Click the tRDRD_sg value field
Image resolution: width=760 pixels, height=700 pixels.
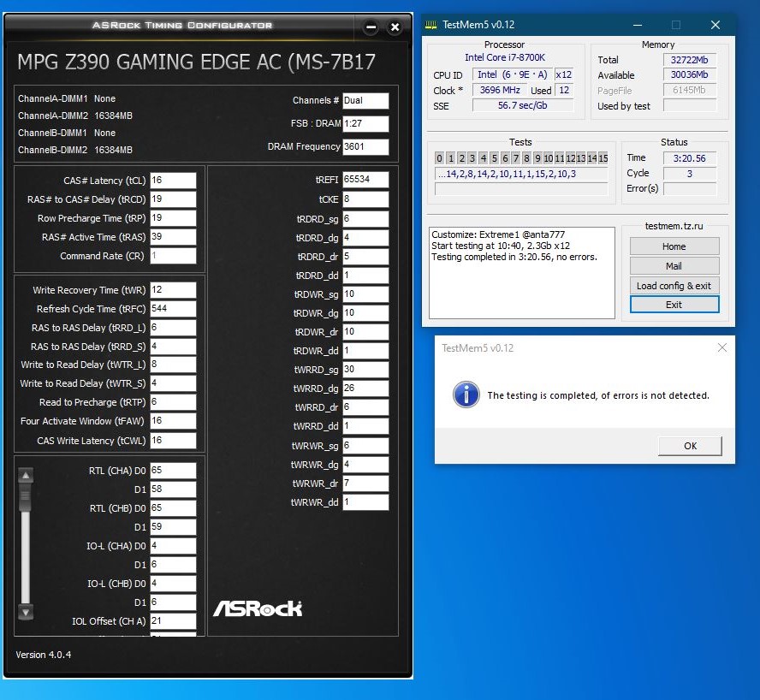pos(365,219)
